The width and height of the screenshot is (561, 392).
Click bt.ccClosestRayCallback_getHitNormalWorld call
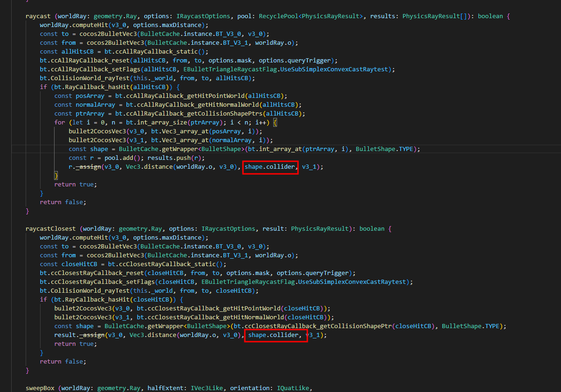(210, 317)
